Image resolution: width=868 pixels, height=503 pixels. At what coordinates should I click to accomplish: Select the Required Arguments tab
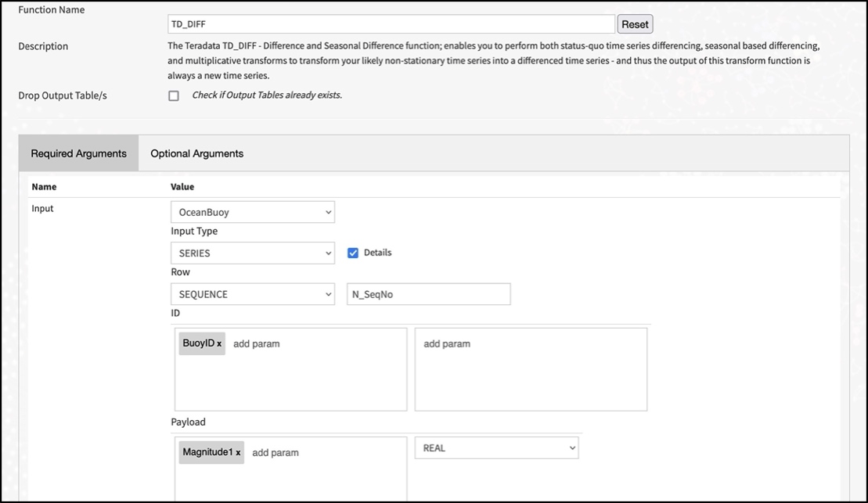pyautogui.click(x=77, y=153)
